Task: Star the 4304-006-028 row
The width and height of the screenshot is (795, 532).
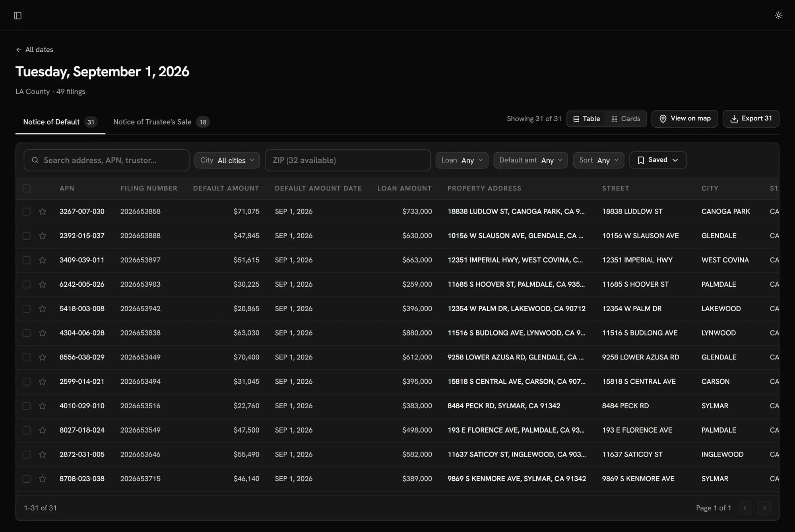Action: (x=43, y=333)
